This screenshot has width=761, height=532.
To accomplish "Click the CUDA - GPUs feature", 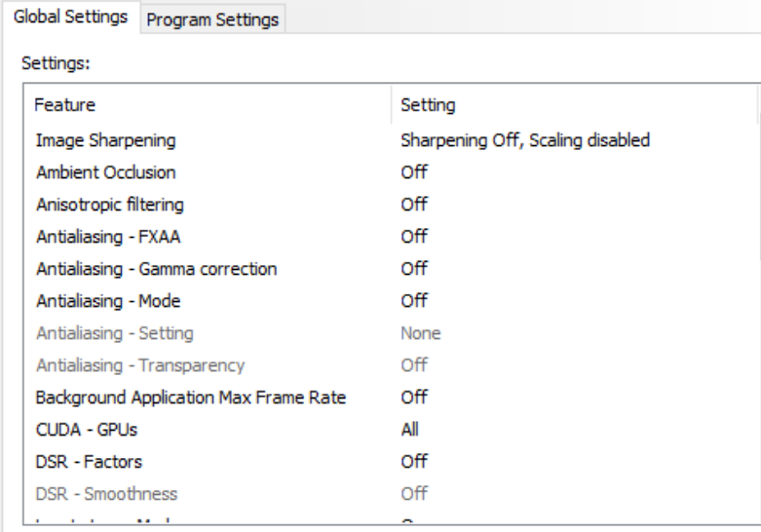I will point(87,430).
